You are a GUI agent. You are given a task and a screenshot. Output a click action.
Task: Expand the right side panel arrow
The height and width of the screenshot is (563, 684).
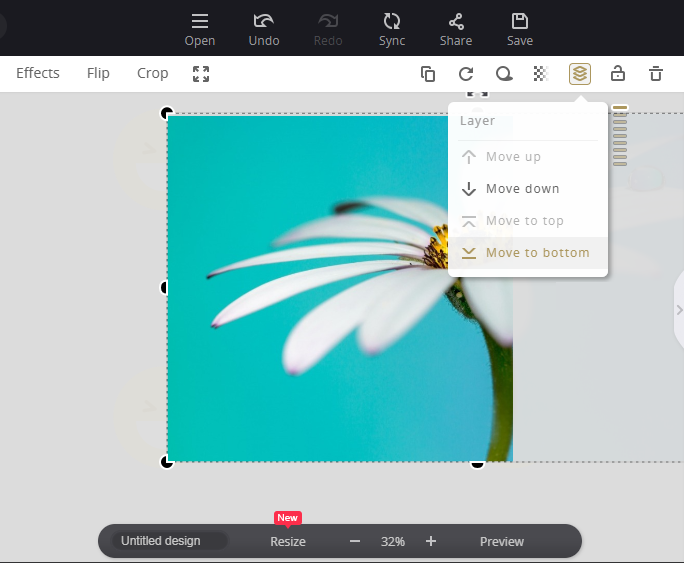click(679, 311)
